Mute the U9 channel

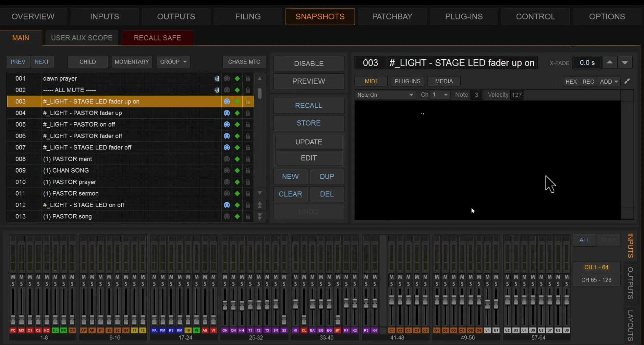tap(567, 277)
